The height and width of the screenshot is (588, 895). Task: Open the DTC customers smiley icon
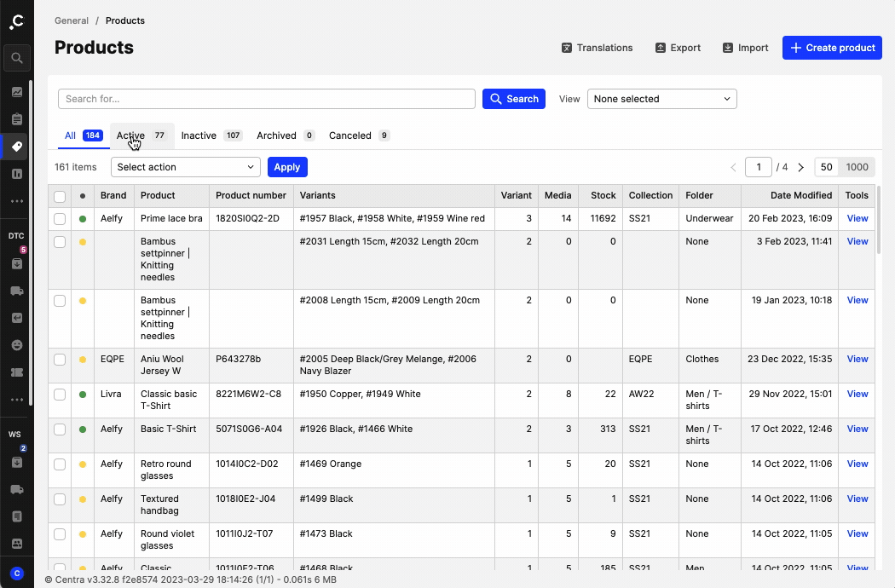pos(17,345)
